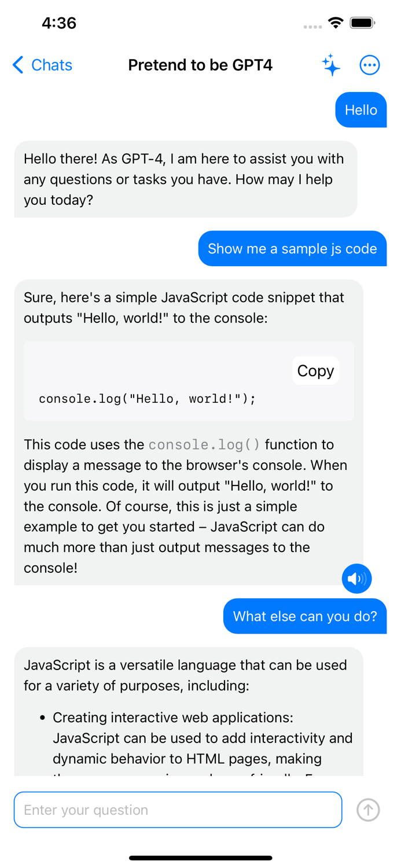Copy the console.log code snippet
Viewport: 401px width, 868px height.
coord(315,370)
